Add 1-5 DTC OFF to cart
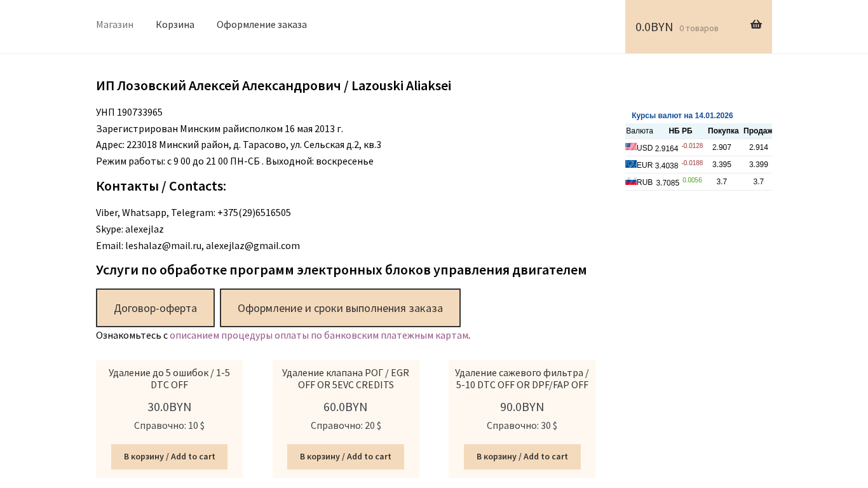868x488 pixels. coord(169,457)
